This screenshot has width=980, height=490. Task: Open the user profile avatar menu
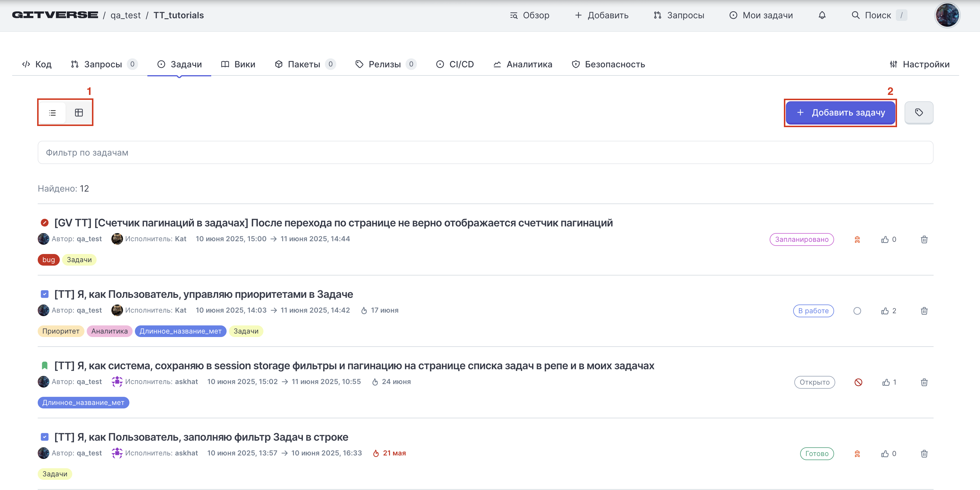(947, 15)
